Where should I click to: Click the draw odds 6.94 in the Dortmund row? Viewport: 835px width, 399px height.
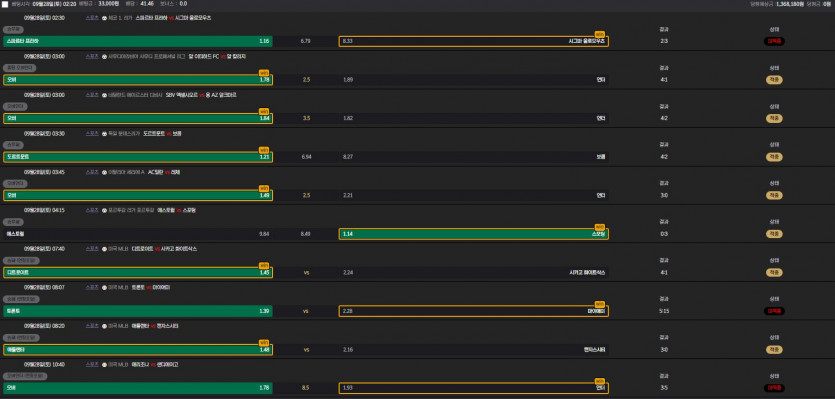pos(306,157)
